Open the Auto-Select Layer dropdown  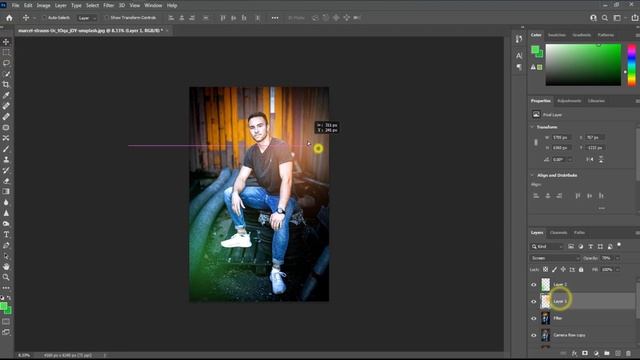(x=87, y=18)
